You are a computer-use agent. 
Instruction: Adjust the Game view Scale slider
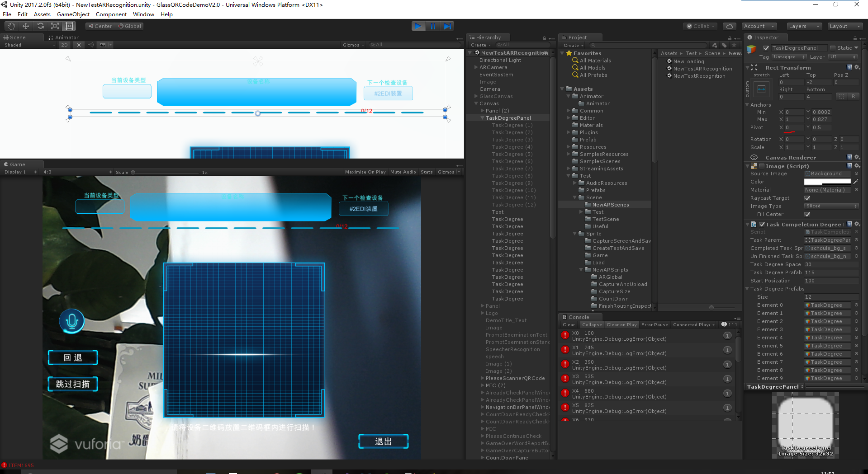tap(165, 172)
